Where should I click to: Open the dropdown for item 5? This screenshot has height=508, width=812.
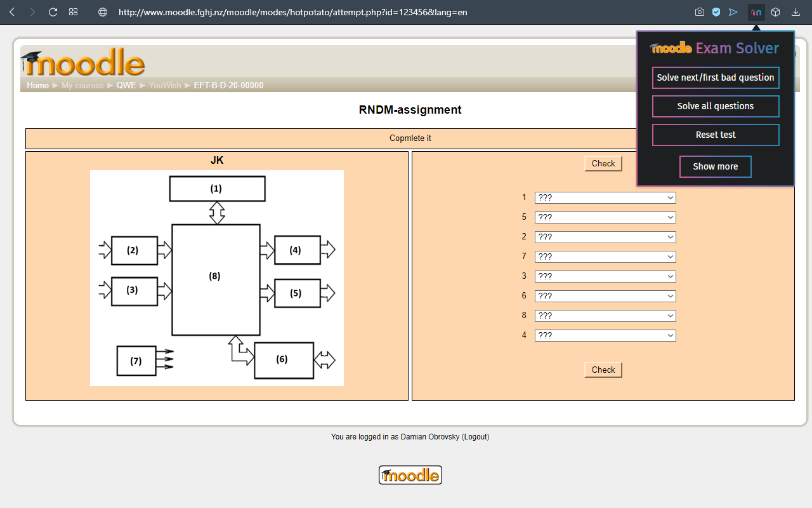[x=605, y=217]
